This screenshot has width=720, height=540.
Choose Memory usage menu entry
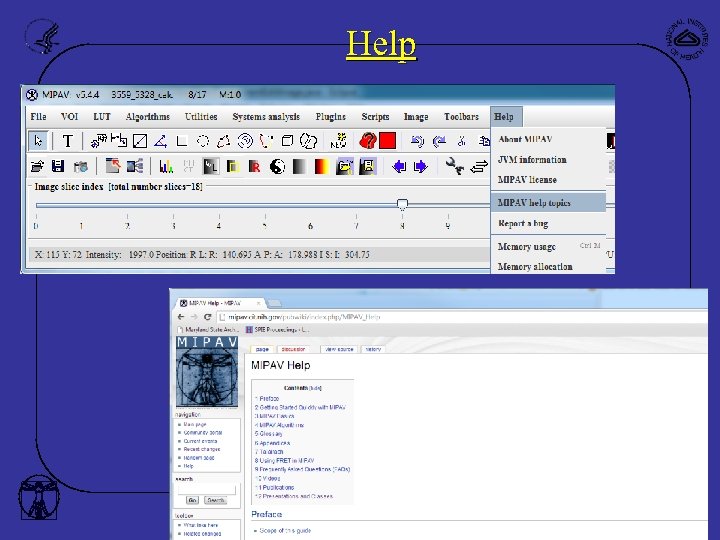coord(548,247)
